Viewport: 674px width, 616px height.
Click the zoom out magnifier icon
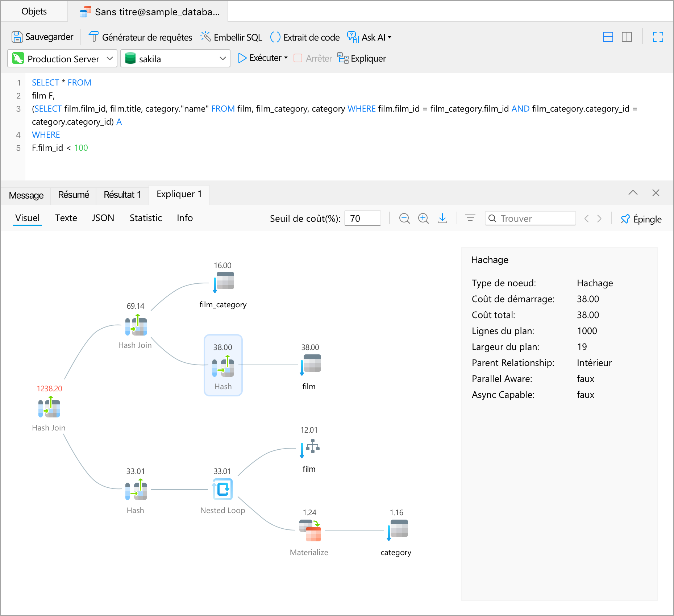point(404,218)
